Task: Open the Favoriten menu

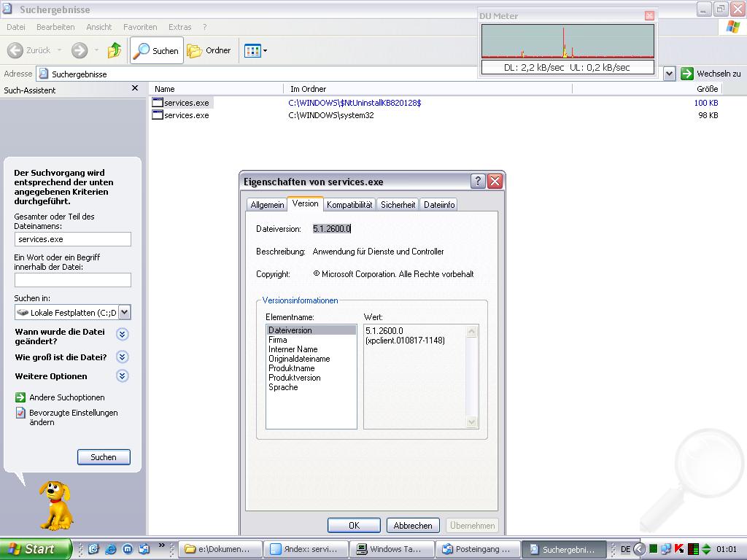Action: [x=140, y=27]
